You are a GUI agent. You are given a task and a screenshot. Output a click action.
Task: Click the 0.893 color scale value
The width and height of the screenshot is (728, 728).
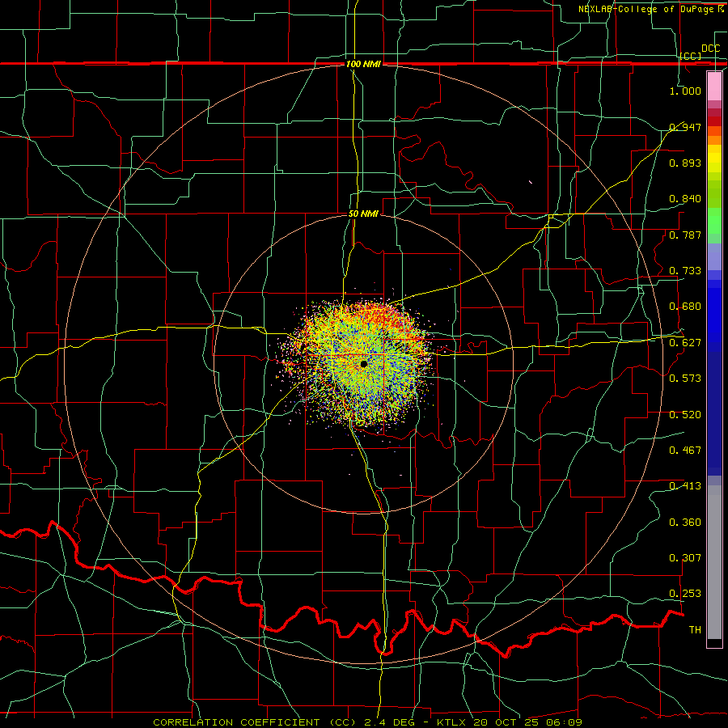click(x=685, y=163)
